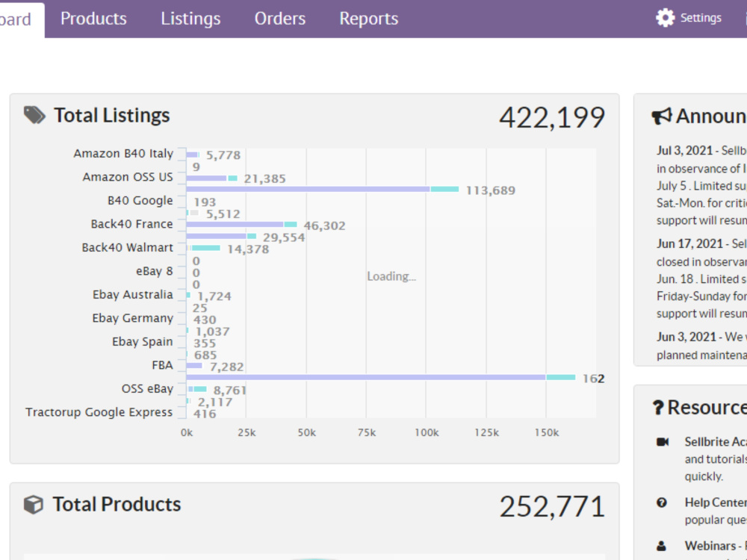This screenshot has height=560, width=747.
Task: Open the Settings gear icon
Action: [665, 18]
